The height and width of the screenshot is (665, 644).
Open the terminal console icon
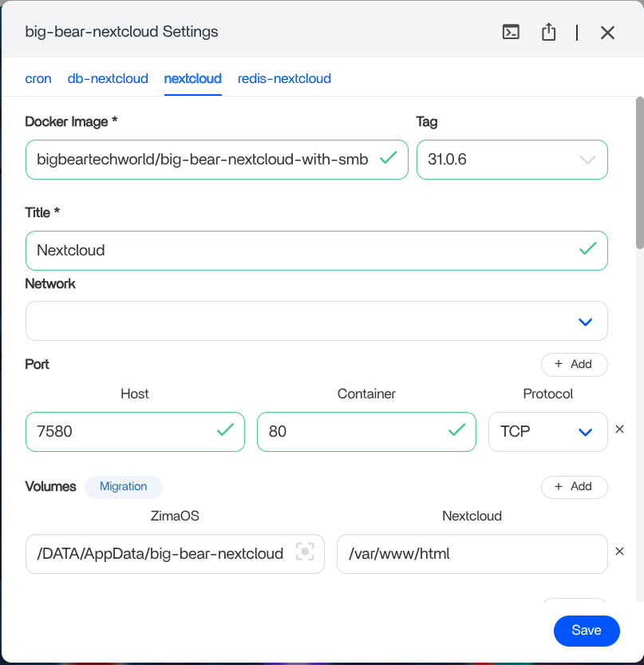pyautogui.click(x=511, y=32)
